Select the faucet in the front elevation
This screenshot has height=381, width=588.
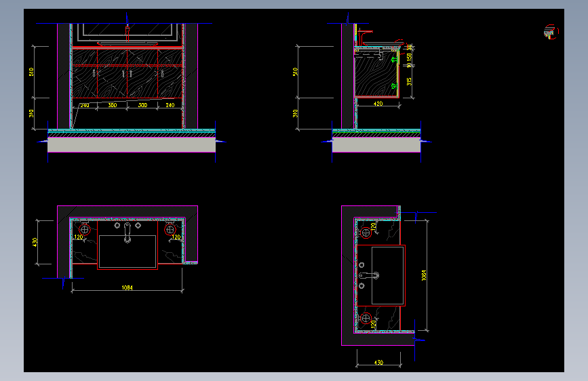128,33
